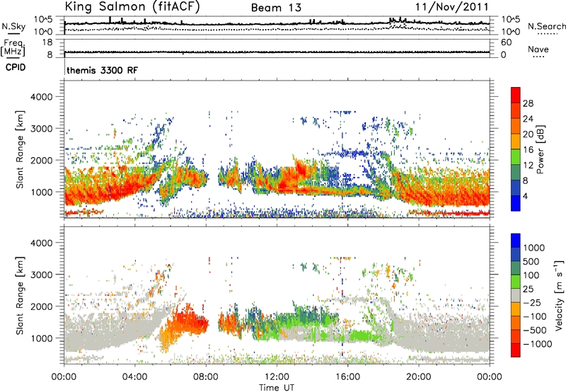Click 'Slant Range [km]' label of the velocity panel
Viewport: 566px width, 392px height.
click(x=20, y=295)
